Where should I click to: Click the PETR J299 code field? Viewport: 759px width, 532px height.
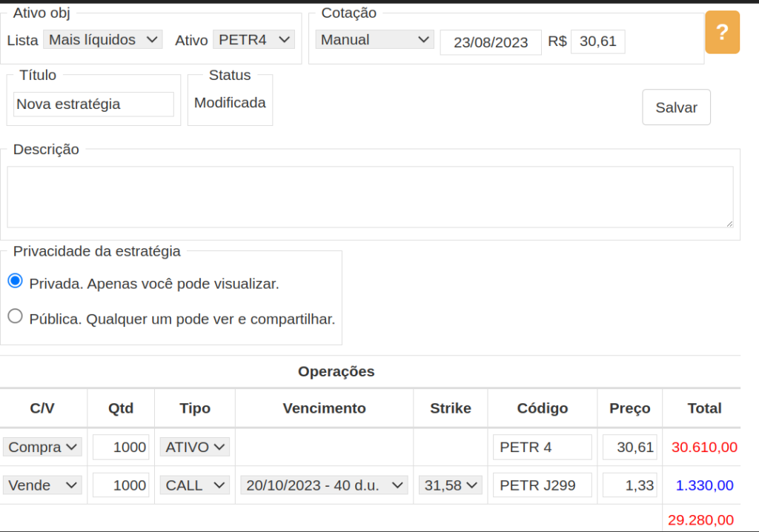pyautogui.click(x=542, y=485)
